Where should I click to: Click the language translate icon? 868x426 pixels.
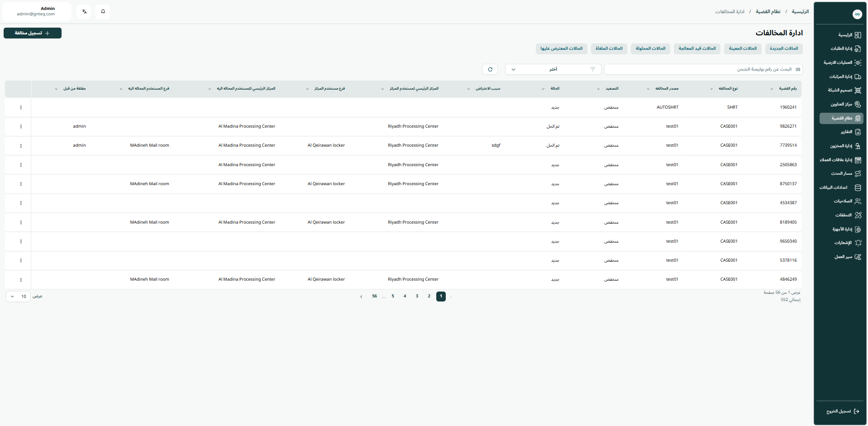[84, 12]
